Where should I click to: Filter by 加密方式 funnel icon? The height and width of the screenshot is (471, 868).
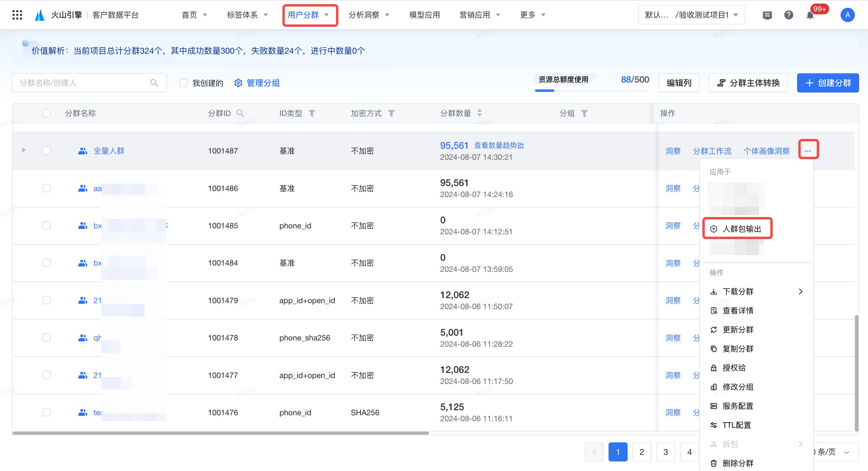coord(391,113)
